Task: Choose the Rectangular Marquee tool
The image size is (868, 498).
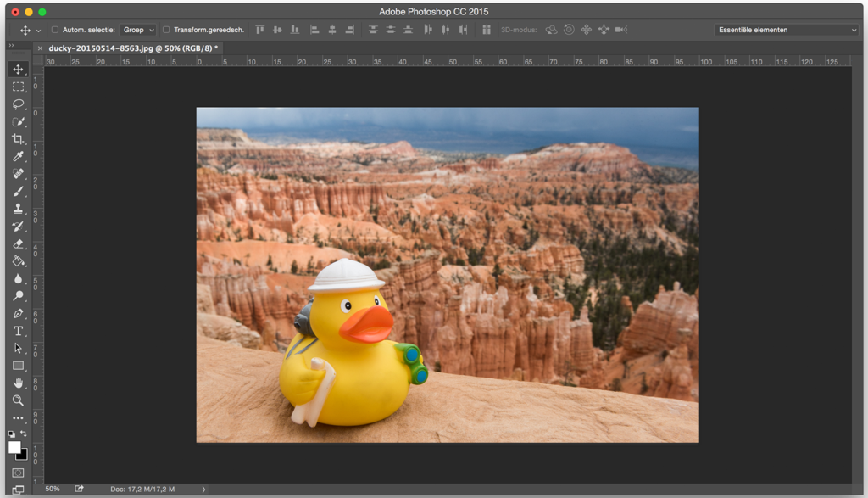Action: [18, 87]
